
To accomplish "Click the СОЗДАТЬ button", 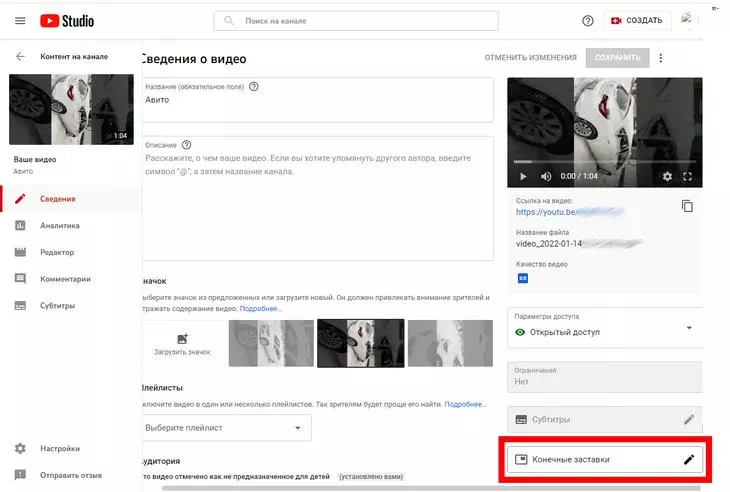I will click(x=636, y=21).
